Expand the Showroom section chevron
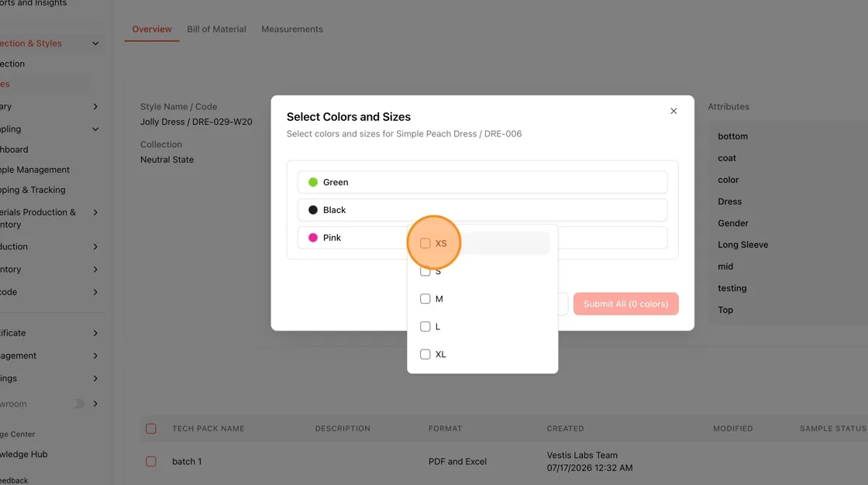 click(95, 404)
